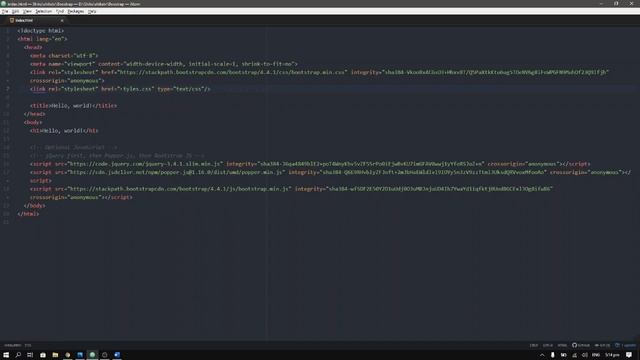Click the opening body tag line
Screen dimensions: 640x360
click(33, 122)
